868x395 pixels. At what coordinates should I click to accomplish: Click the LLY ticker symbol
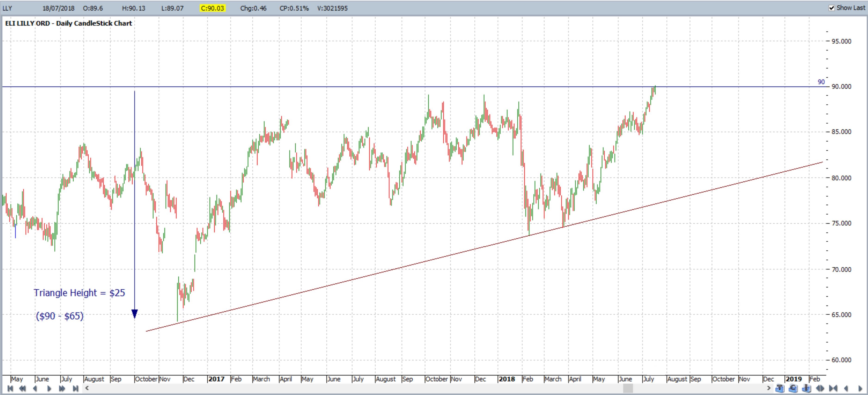coord(7,8)
